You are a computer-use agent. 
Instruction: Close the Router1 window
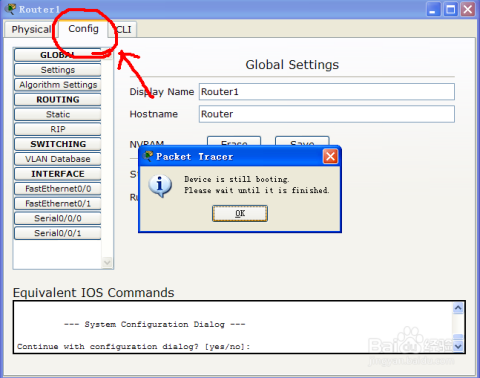(x=468, y=9)
